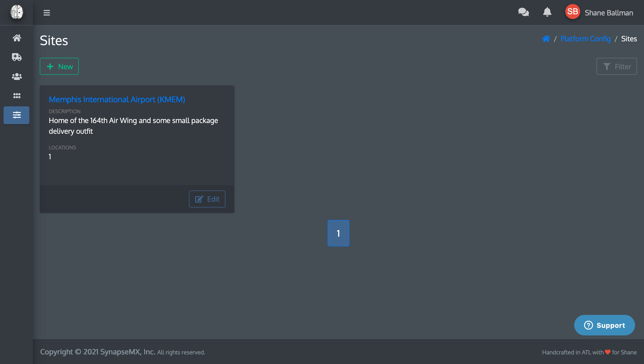Open the Support widget
The height and width of the screenshot is (364, 644).
[604, 325]
